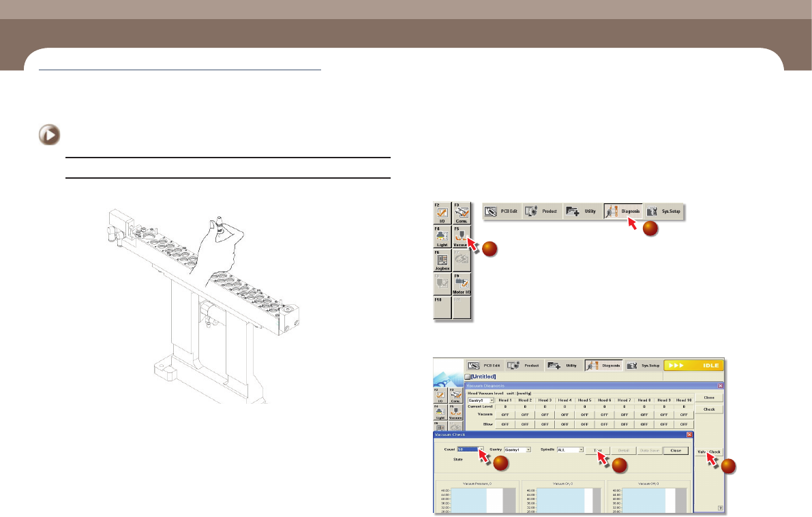This screenshot has height=517, width=812.
Task: Click the empty F10 function button
Action: [442, 308]
